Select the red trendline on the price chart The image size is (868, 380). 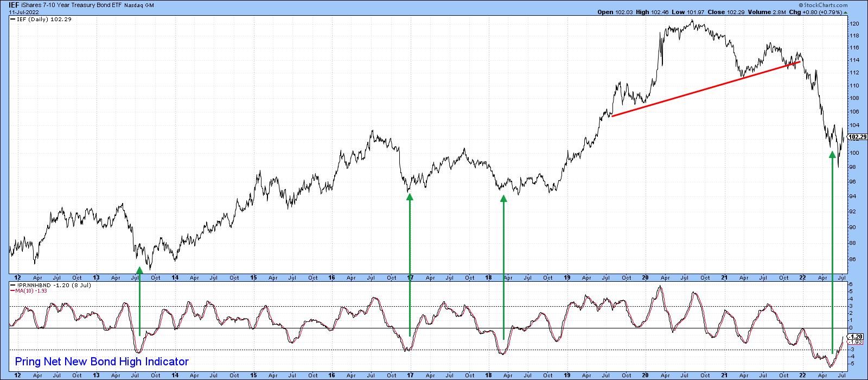[x=705, y=88]
